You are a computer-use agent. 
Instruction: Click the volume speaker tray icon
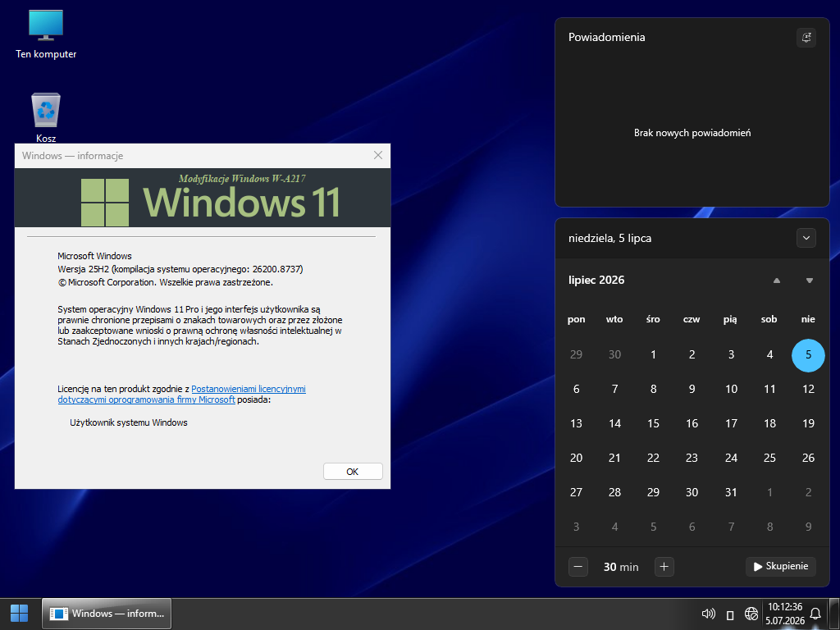pyautogui.click(x=708, y=614)
